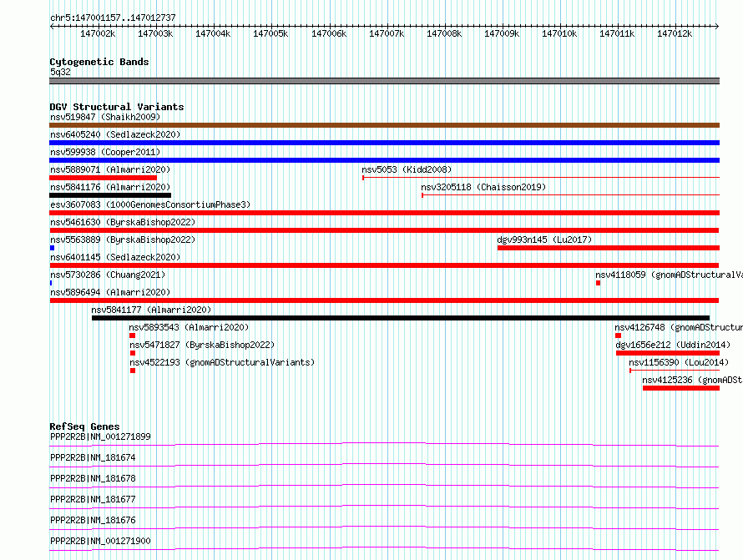Click the 147010k ruler tick label
The image size is (743, 560).
pyautogui.click(x=559, y=33)
